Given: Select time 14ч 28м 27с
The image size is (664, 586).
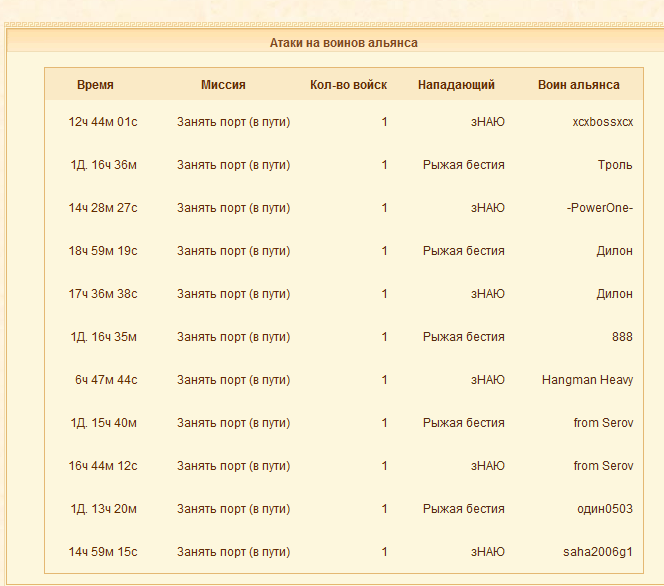Looking at the screenshot, I should coord(103,208).
